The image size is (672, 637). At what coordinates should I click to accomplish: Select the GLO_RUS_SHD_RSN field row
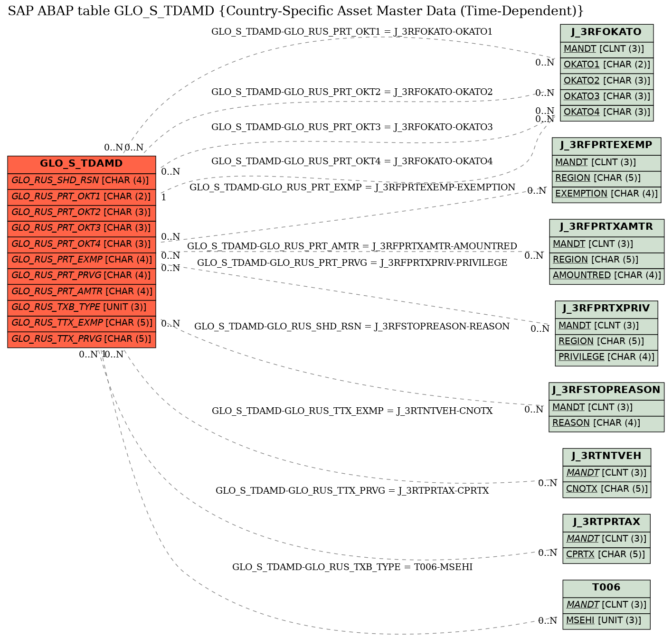pos(82,181)
